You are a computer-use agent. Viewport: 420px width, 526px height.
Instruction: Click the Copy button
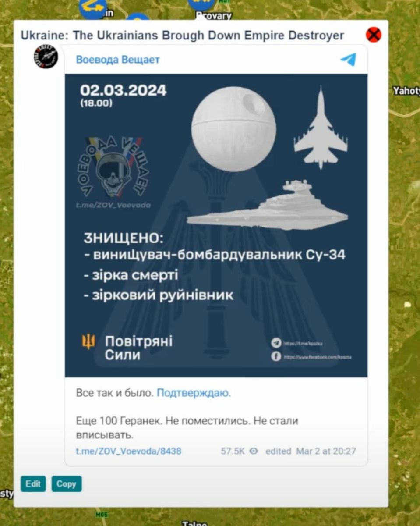tap(67, 484)
